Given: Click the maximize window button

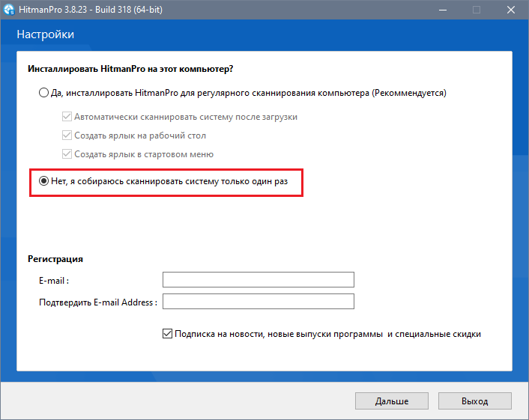Looking at the screenshot, I should coord(477,10).
